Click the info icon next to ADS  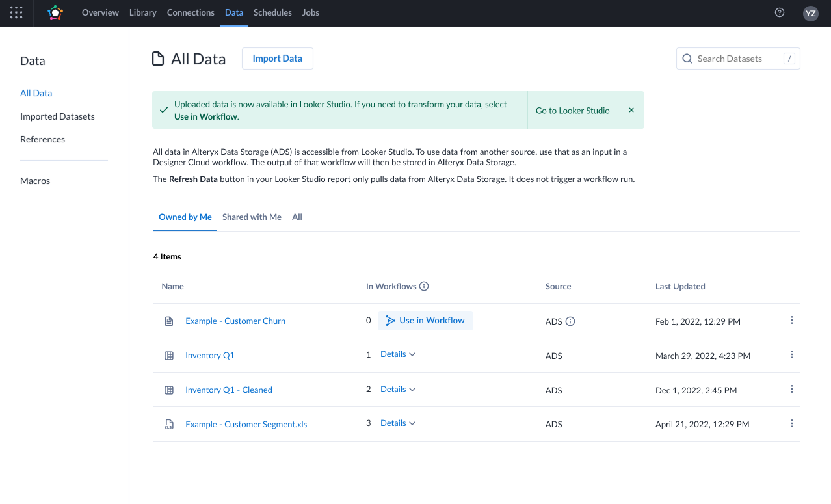(570, 321)
